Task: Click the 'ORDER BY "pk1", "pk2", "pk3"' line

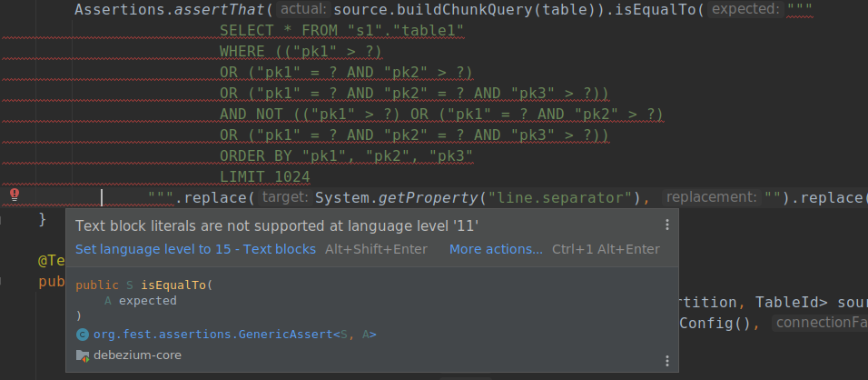Action: point(345,155)
